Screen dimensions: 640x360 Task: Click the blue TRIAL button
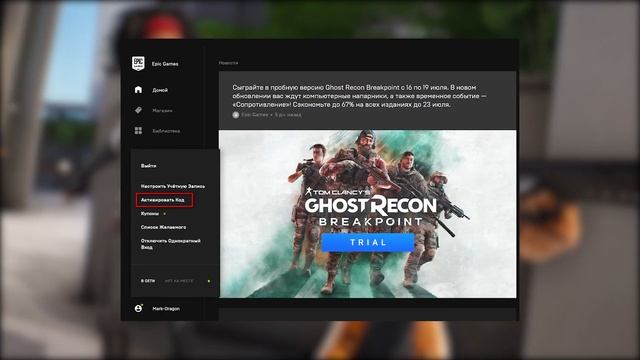coord(368,242)
